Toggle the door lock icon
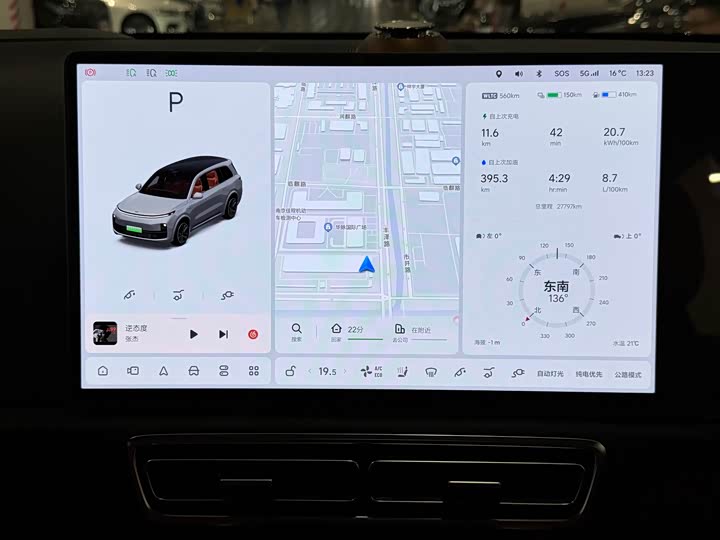The width and height of the screenshot is (720, 540). tap(290, 372)
